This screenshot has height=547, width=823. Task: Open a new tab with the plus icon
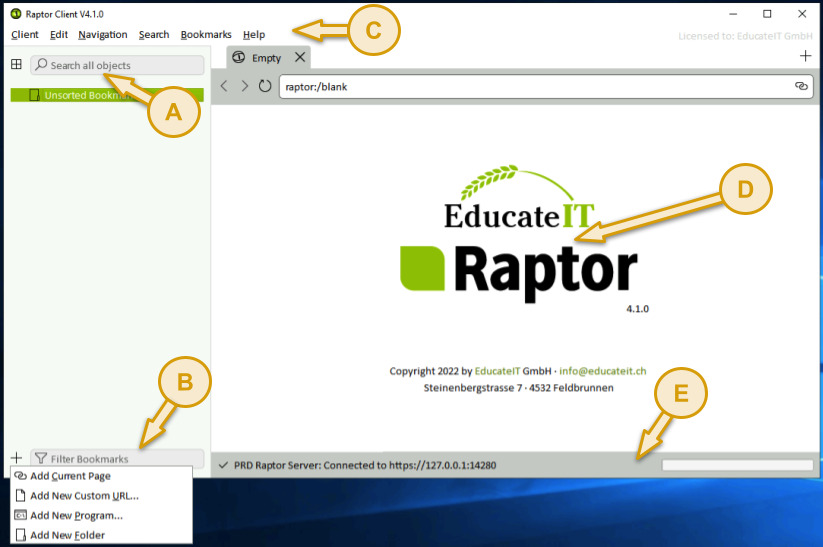pyautogui.click(x=805, y=57)
